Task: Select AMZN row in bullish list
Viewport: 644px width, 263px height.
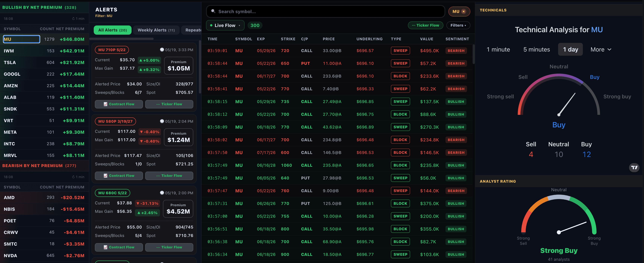Action: [x=44, y=86]
